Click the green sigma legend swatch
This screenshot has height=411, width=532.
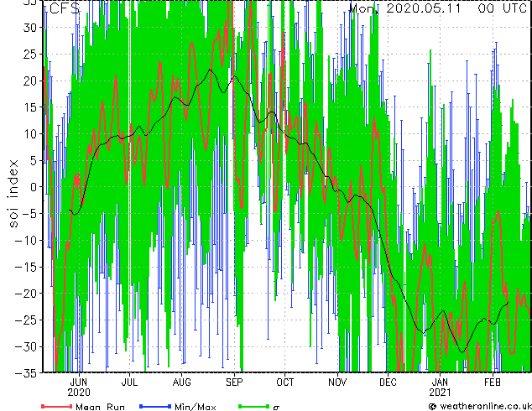[x=254, y=406]
